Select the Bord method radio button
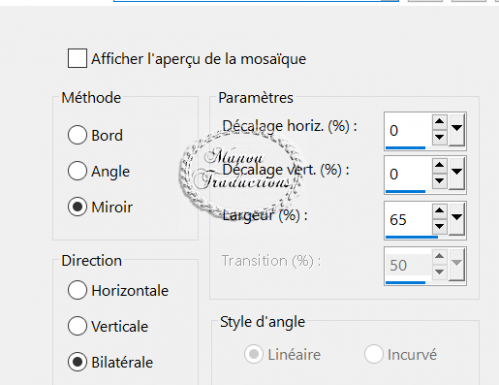 (x=77, y=135)
